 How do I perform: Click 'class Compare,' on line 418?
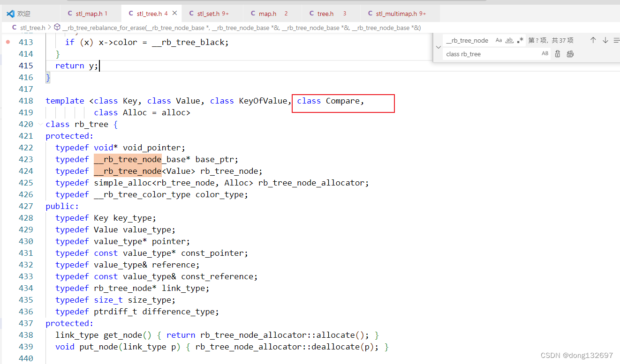click(x=330, y=101)
